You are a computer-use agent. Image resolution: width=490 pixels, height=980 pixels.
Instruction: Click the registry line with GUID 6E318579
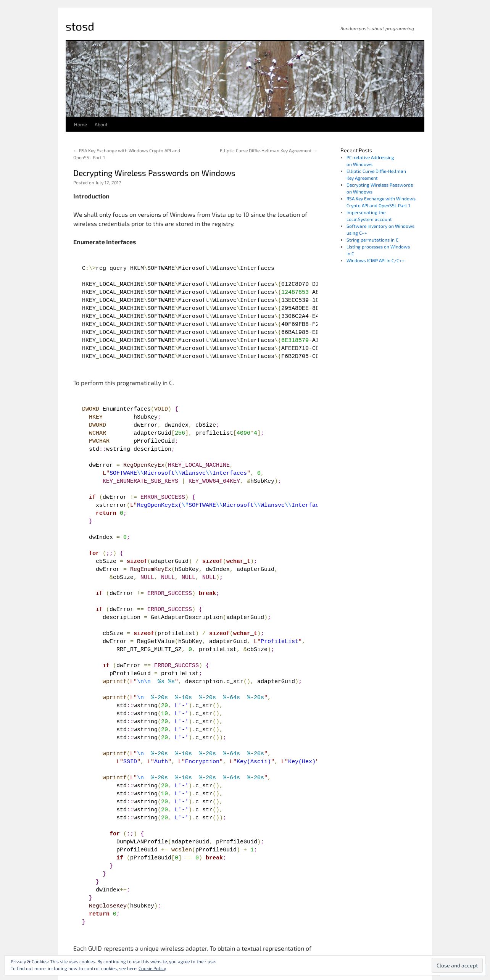click(200, 340)
